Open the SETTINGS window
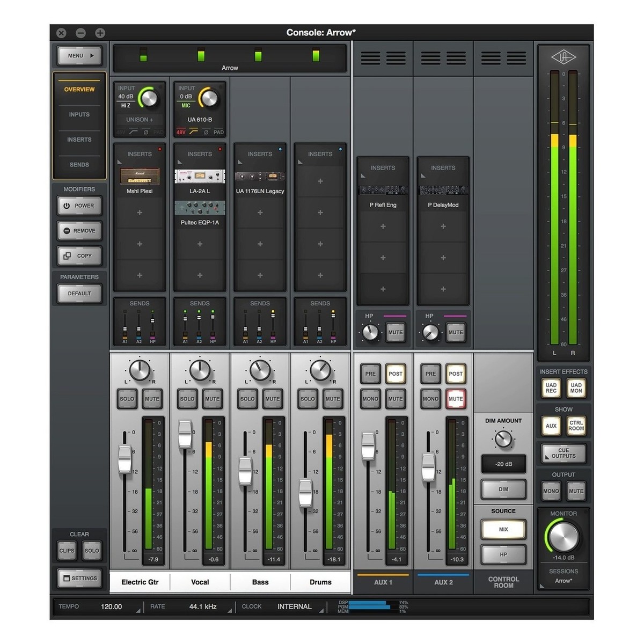644x644 pixels. click(x=79, y=579)
